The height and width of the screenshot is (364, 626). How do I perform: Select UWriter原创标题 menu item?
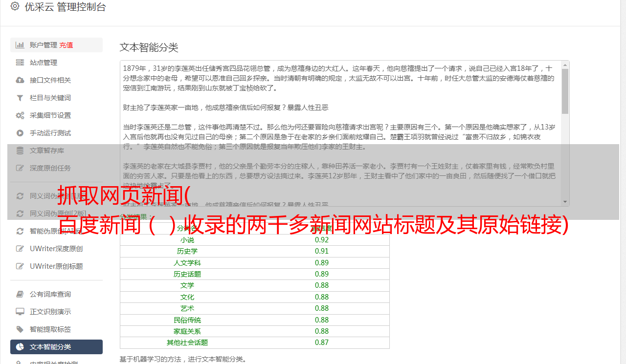pos(56,266)
